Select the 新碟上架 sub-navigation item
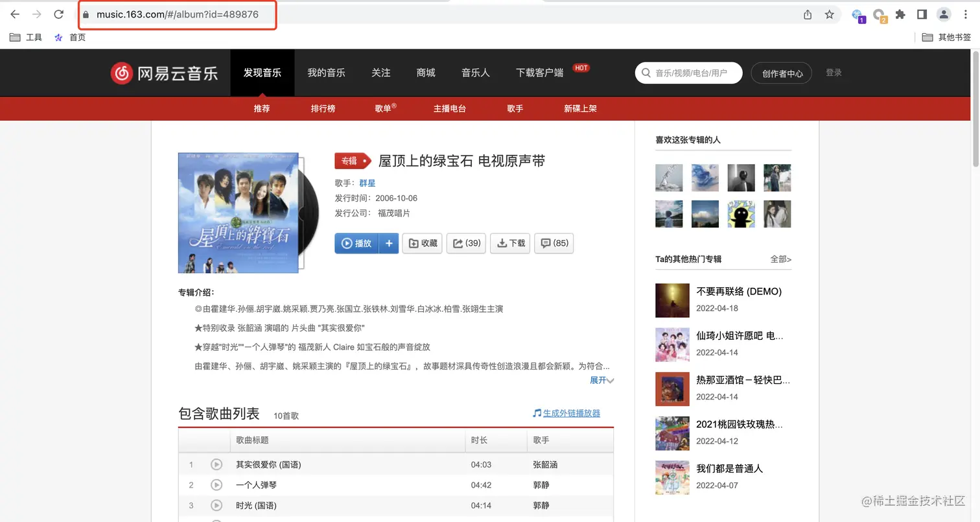Image resolution: width=980 pixels, height=522 pixels. pyautogui.click(x=580, y=108)
